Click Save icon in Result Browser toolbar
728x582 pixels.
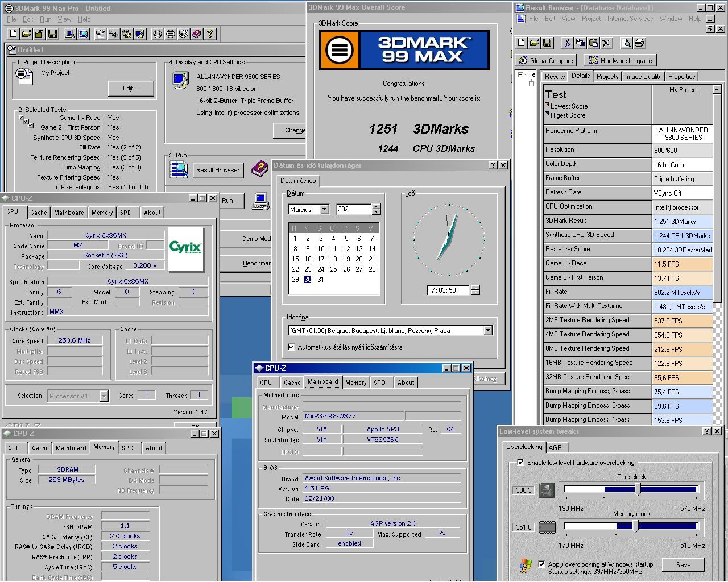click(x=547, y=43)
